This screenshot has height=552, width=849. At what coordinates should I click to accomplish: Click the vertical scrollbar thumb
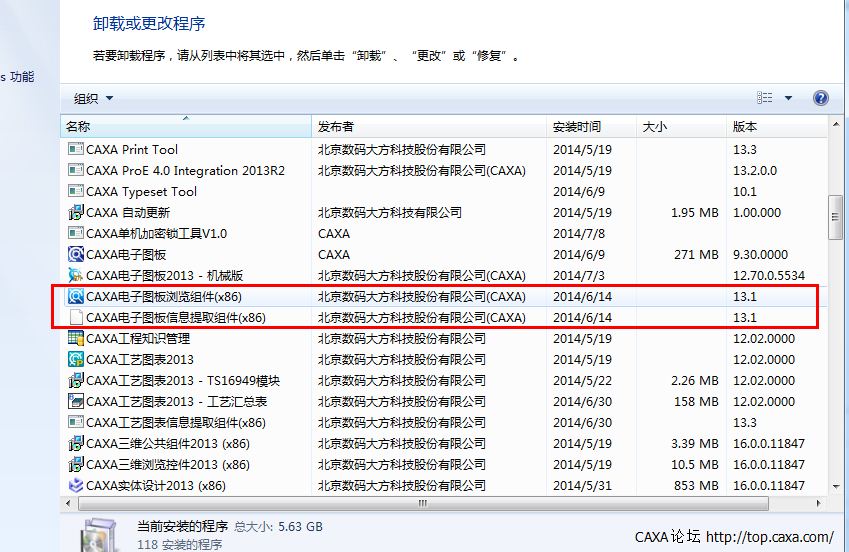coord(836,217)
